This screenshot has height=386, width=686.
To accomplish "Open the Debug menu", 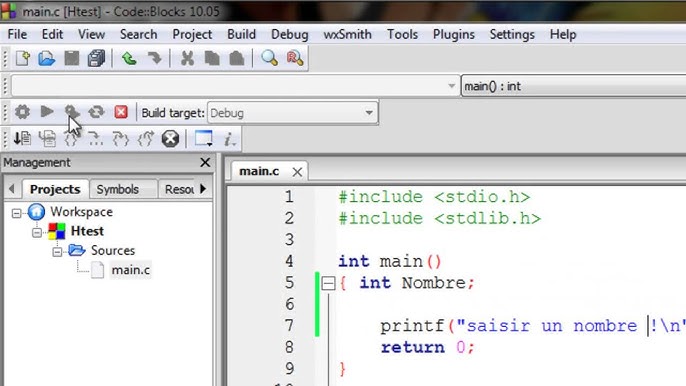I will coord(290,34).
